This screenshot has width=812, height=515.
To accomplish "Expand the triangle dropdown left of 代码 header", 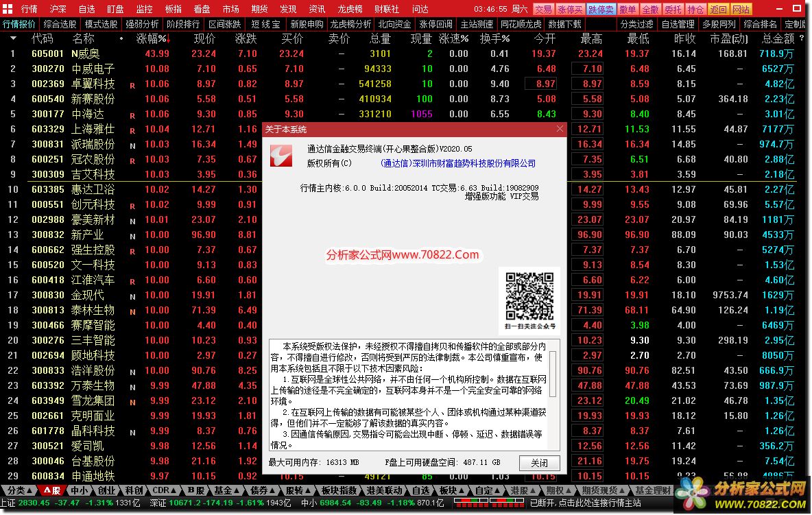I will [x=14, y=38].
